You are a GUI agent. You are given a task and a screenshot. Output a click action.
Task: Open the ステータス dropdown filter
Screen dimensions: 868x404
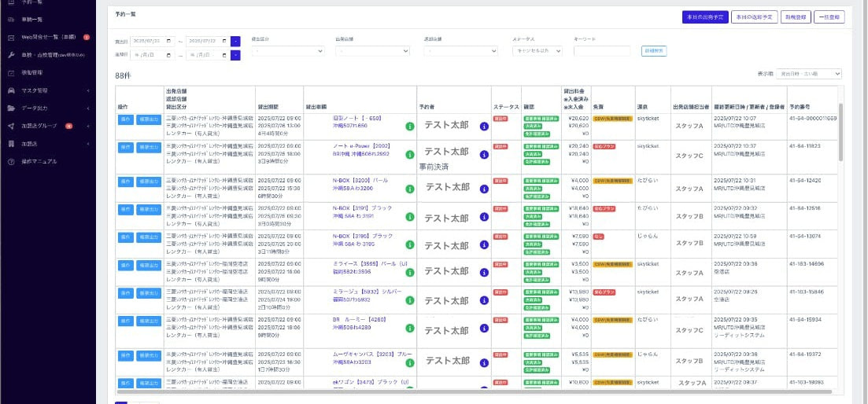click(x=537, y=51)
